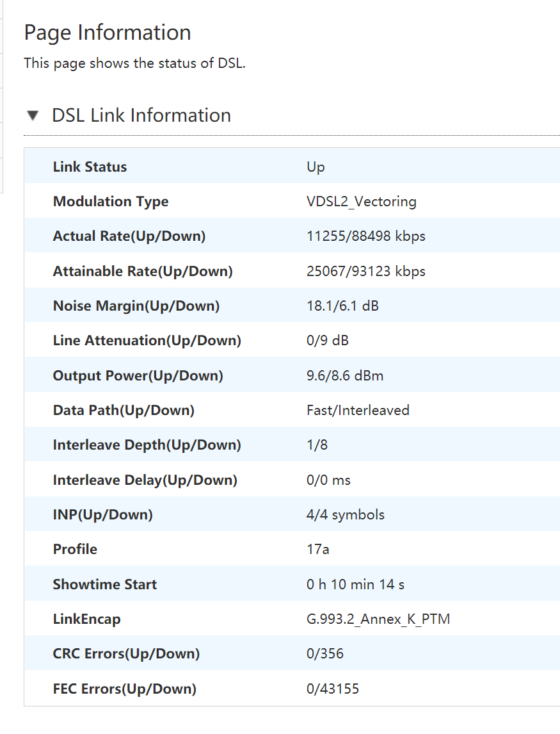
Task: Select the value 0/9 dB
Action: [x=328, y=340]
